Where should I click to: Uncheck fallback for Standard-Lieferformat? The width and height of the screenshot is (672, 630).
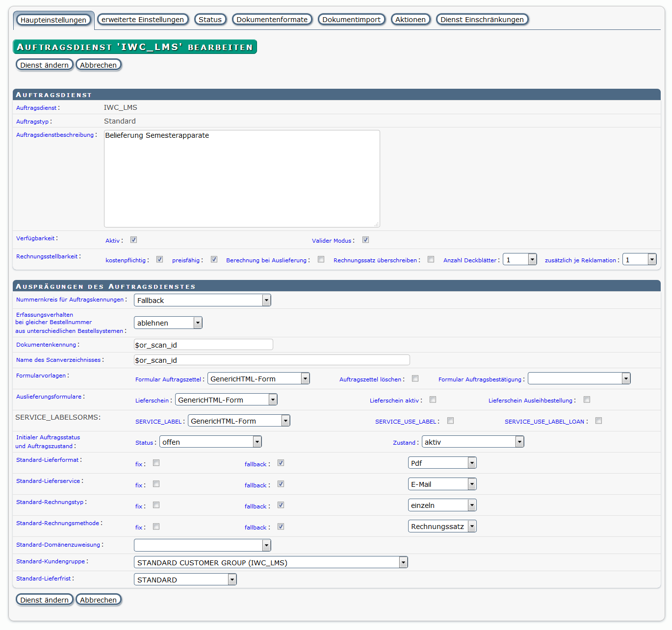tap(281, 463)
